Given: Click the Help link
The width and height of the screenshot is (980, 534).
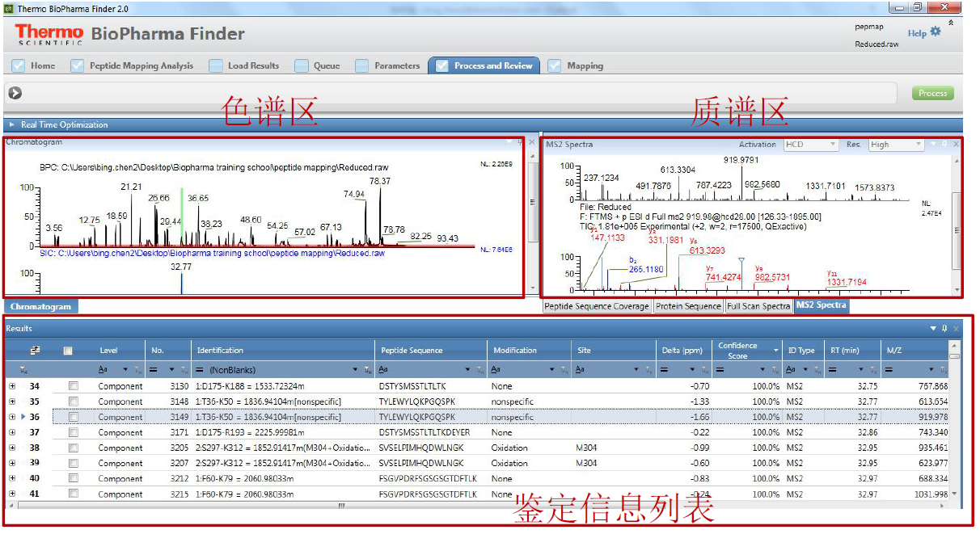Looking at the screenshot, I should click(x=917, y=33).
